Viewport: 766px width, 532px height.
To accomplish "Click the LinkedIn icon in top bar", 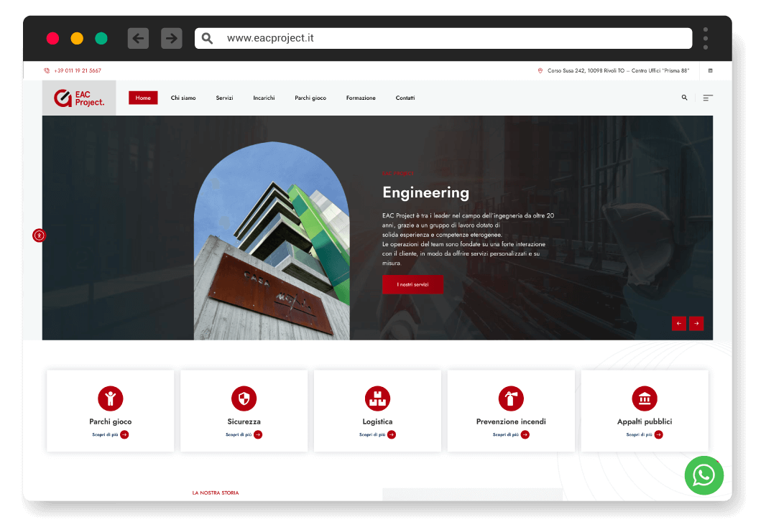I will [711, 70].
